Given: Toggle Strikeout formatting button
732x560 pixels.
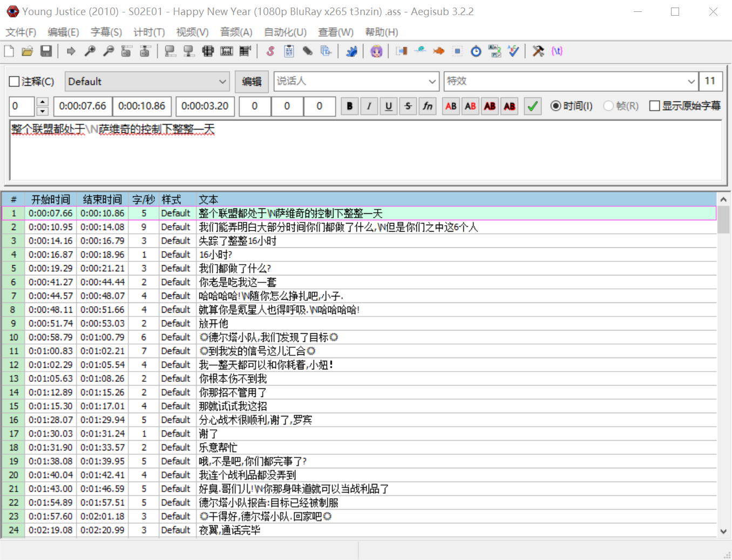Looking at the screenshot, I should pyautogui.click(x=408, y=106).
